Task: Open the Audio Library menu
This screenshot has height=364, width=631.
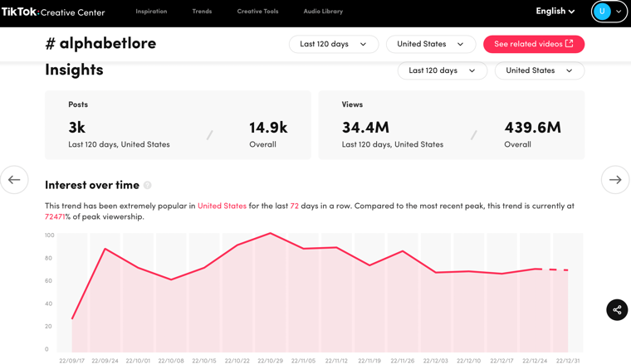Action: 323,12
